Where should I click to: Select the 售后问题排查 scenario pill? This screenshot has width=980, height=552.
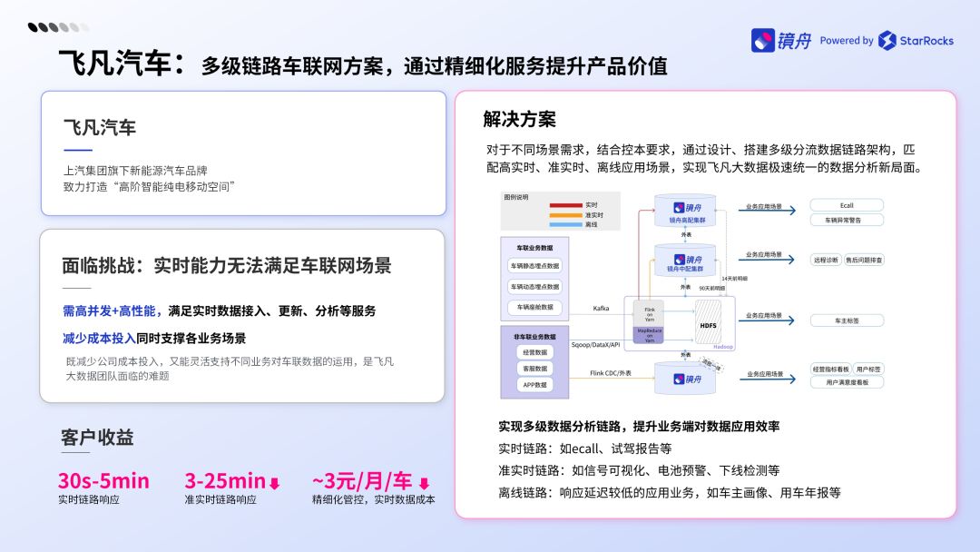865,260
